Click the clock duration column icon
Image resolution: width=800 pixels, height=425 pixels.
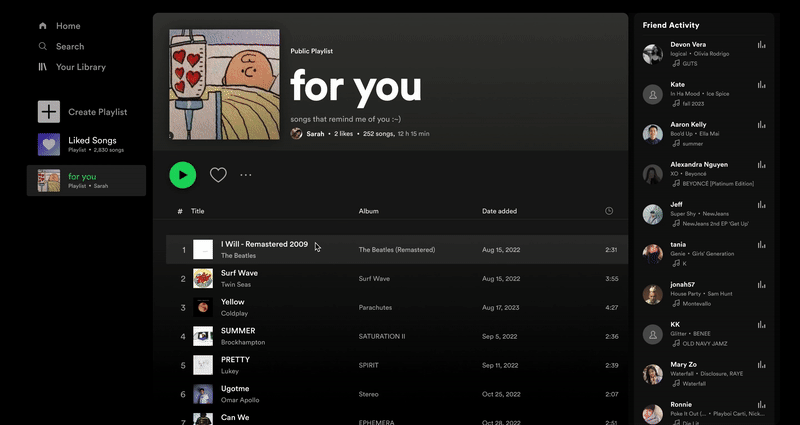(x=609, y=211)
